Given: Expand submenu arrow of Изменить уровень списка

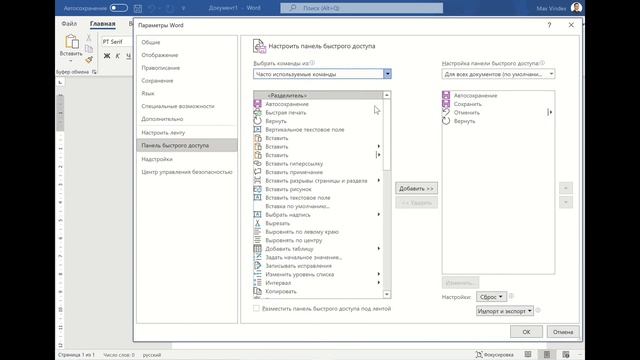Looking at the screenshot, I should (x=379, y=274).
